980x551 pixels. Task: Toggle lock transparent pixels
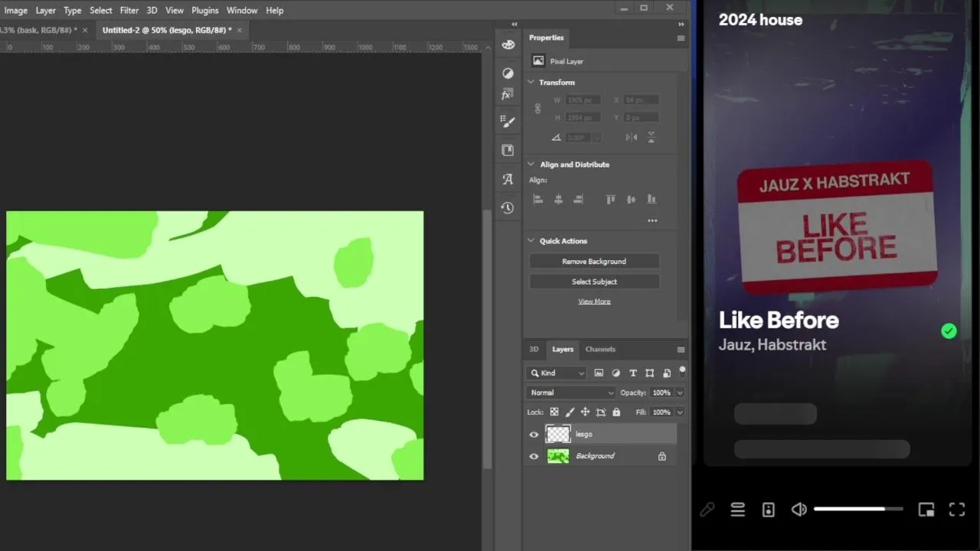click(x=554, y=412)
